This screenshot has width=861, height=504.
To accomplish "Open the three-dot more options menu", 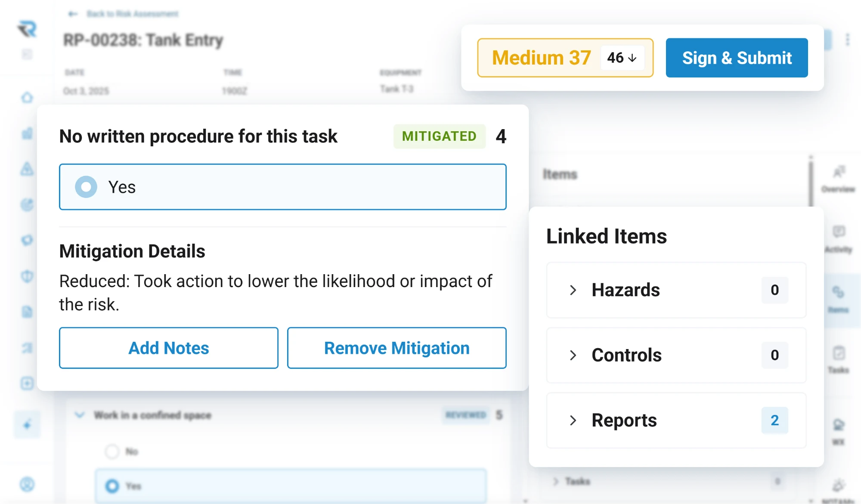I will click(x=847, y=40).
